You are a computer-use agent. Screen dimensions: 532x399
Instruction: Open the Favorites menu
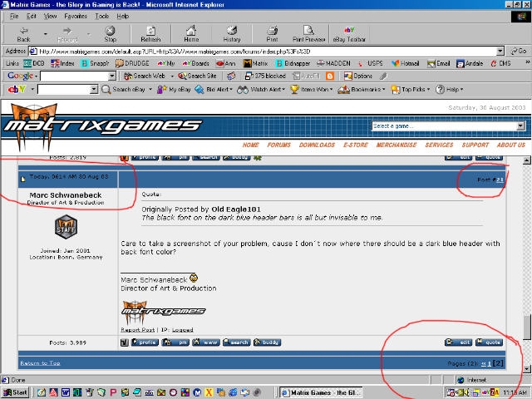[76, 17]
